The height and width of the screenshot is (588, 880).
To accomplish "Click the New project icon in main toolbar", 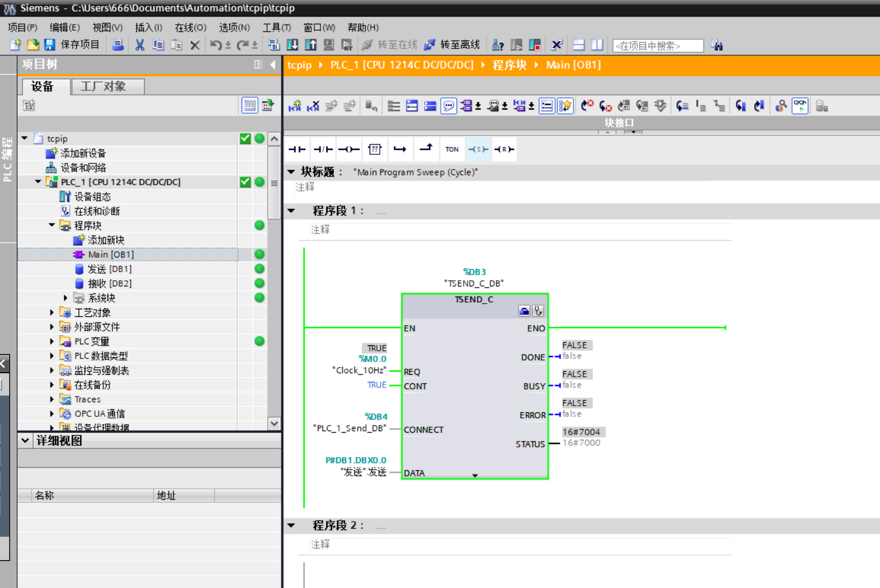I will [16, 45].
